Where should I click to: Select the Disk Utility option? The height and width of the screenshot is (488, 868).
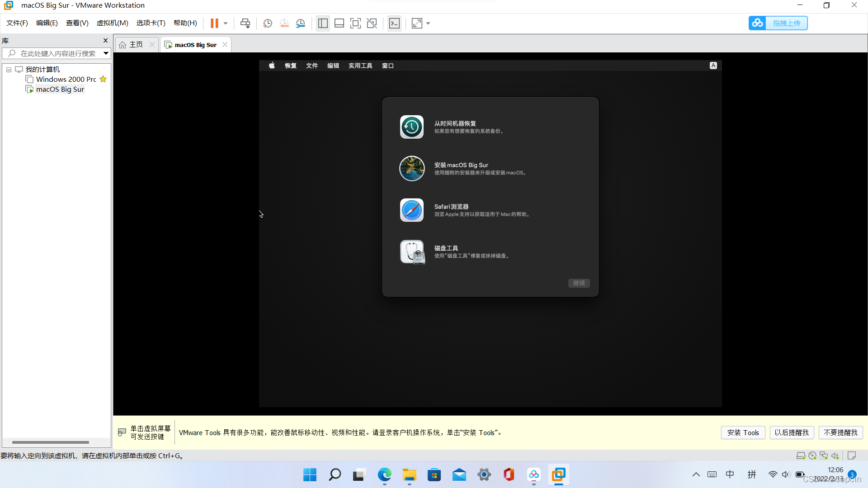click(491, 252)
